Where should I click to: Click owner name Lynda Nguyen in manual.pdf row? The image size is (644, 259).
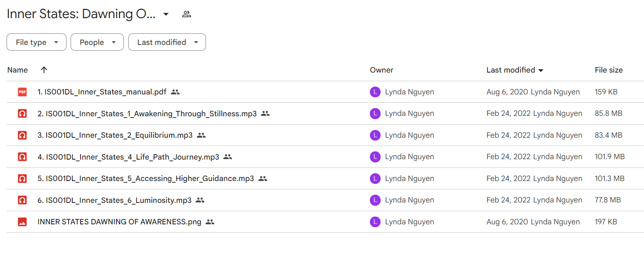pyautogui.click(x=410, y=92)
